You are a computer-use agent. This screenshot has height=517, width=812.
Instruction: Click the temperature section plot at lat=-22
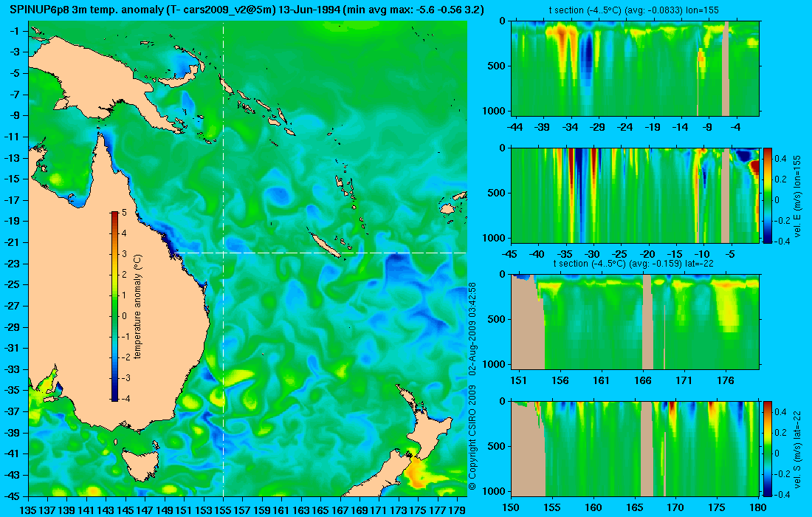point(636,322)
